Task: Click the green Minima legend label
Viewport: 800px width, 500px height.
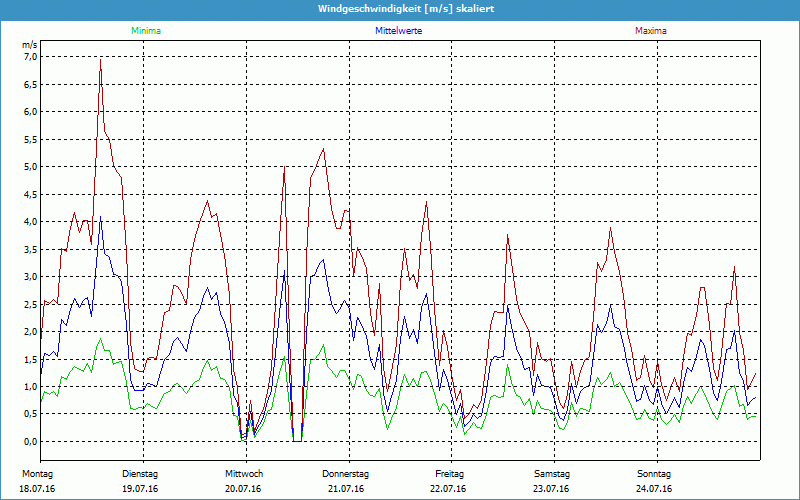Action: click(146, 31)
